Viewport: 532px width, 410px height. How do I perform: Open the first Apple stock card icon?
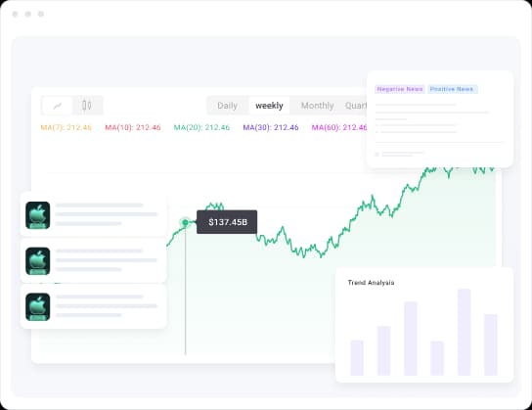point(38,215)
